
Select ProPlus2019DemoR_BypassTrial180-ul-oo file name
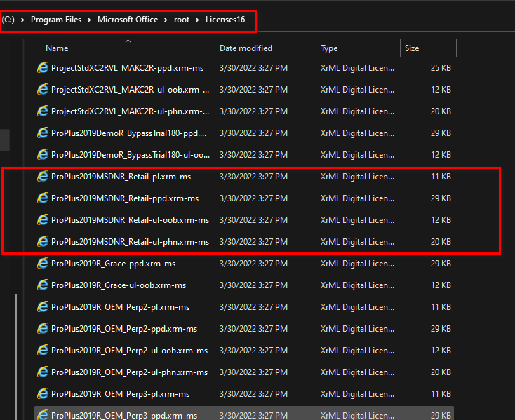point(131,154)
